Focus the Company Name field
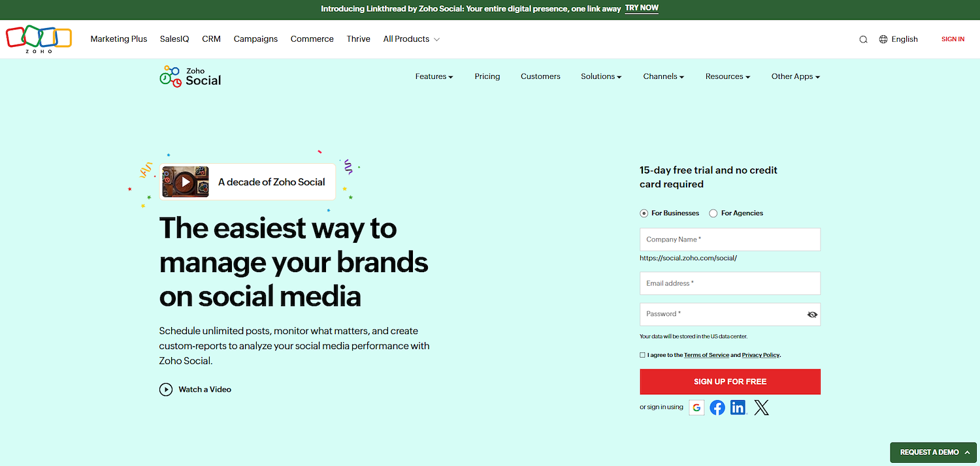Viewport: 980px width, 466px height. point(730,240)
